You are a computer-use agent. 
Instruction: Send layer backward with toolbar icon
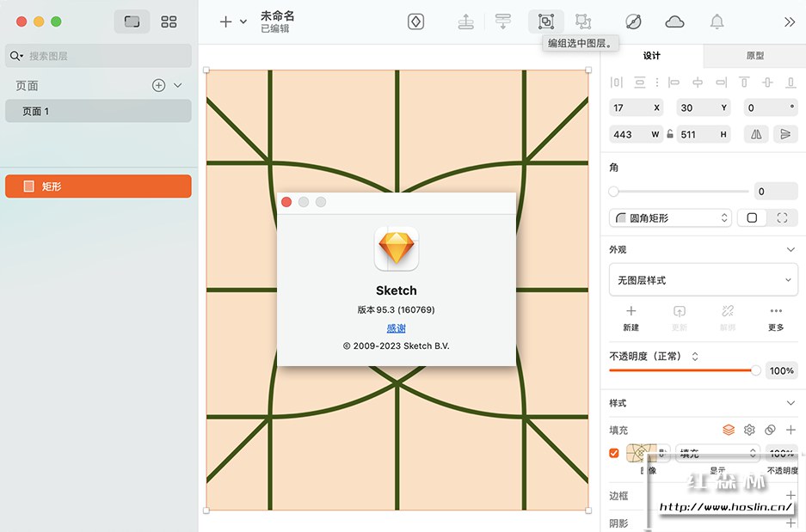pyautogui.click(x=502, y=21)
